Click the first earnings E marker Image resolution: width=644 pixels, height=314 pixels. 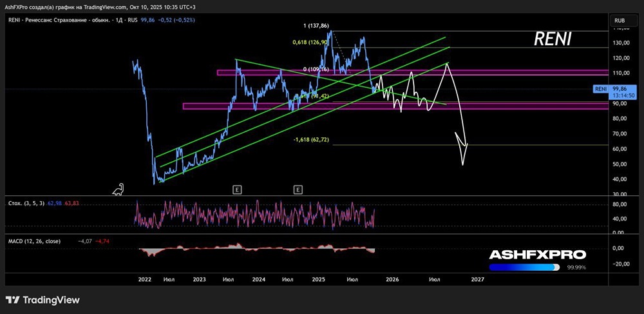click(237, 190)
